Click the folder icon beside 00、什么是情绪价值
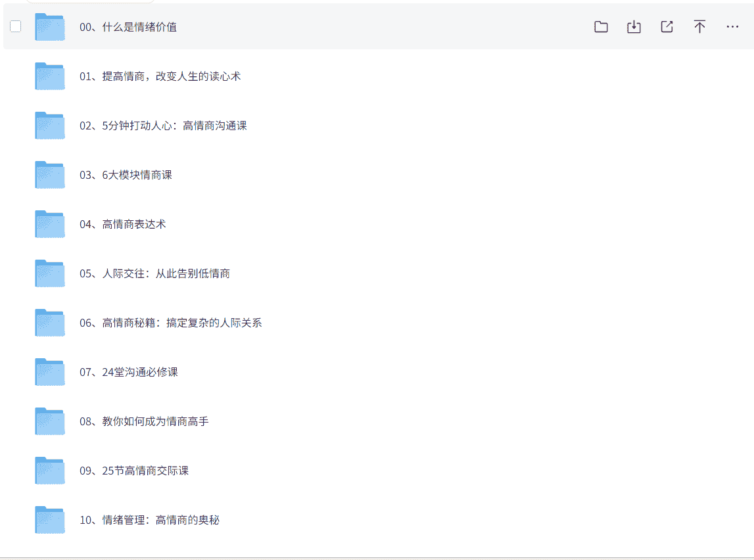The width and height of the screenshot is (754, 560). pos(50,27)
